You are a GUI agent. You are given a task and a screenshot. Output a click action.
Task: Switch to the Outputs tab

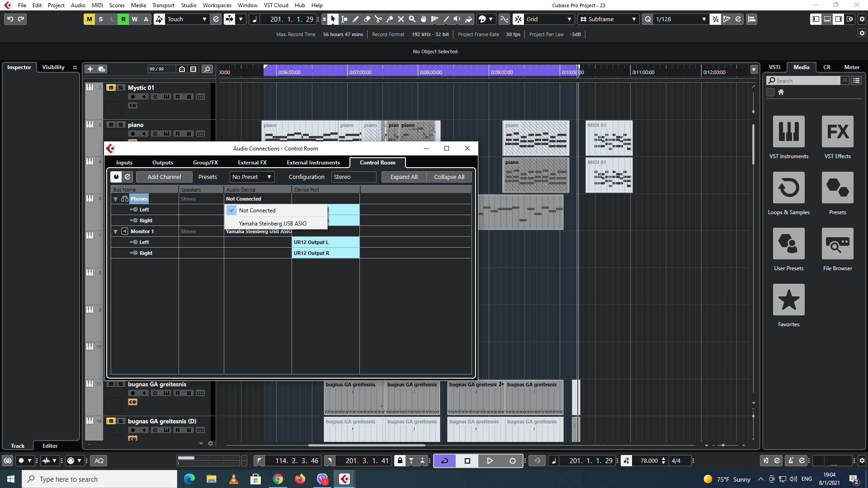point(162,162)
